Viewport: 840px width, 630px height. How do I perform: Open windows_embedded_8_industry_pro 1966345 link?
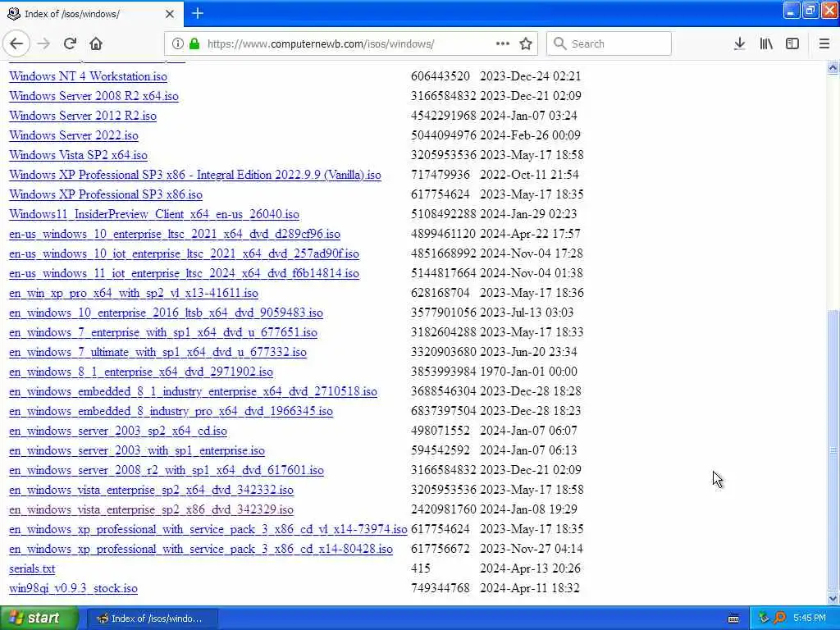pyautogui.click(x=171, y=412)
